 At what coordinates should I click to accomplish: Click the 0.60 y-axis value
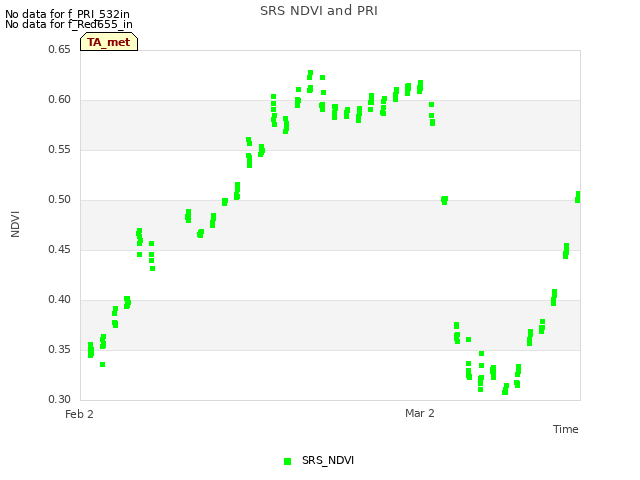coord(59,100)
